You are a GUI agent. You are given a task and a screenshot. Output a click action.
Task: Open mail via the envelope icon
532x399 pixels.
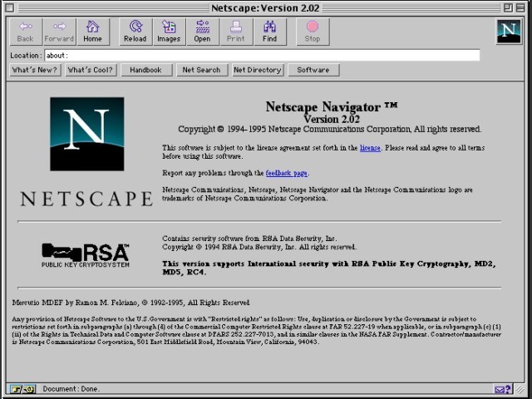(502, 389)
